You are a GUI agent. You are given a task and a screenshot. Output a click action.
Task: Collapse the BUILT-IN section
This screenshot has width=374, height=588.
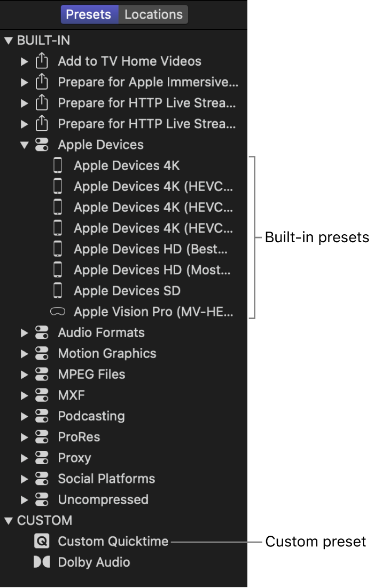coord(7,40)
